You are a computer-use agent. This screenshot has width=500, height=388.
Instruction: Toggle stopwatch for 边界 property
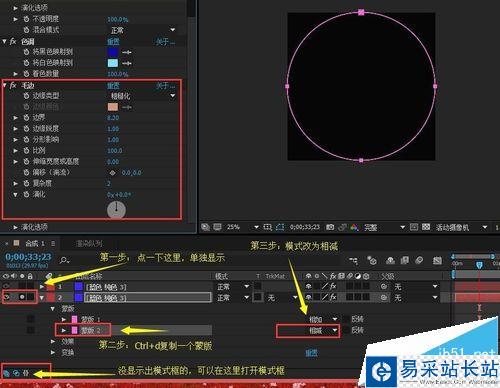[26, 117]
